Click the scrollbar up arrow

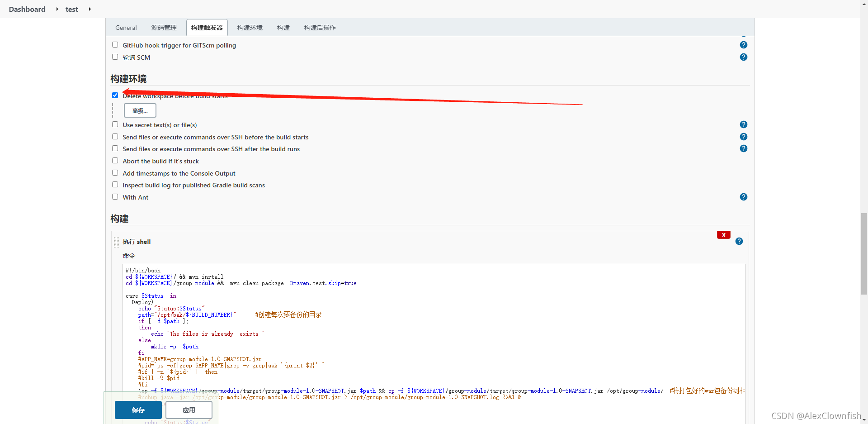coord(864,4)
